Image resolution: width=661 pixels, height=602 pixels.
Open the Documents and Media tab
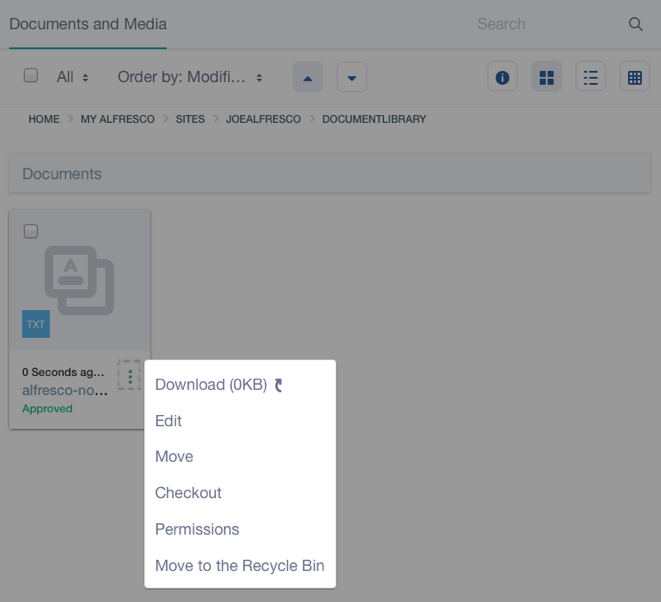(x=88, y=24)
